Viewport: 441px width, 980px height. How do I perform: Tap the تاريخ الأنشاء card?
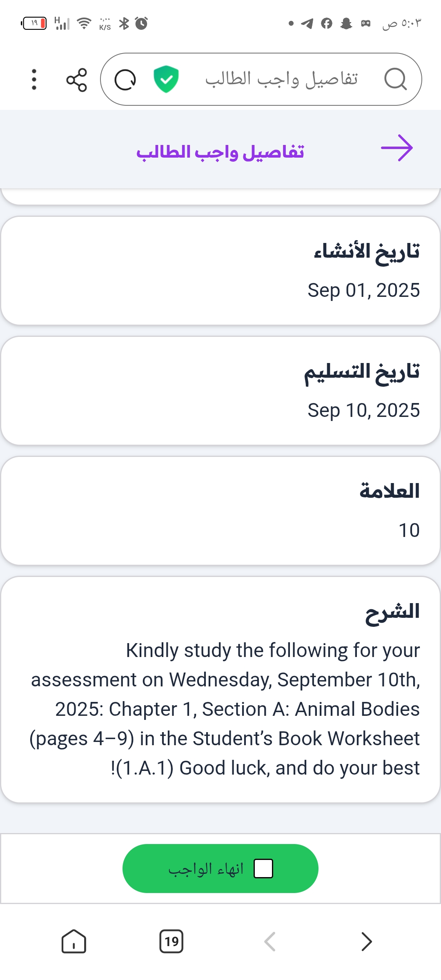click(x=220, y=271)
